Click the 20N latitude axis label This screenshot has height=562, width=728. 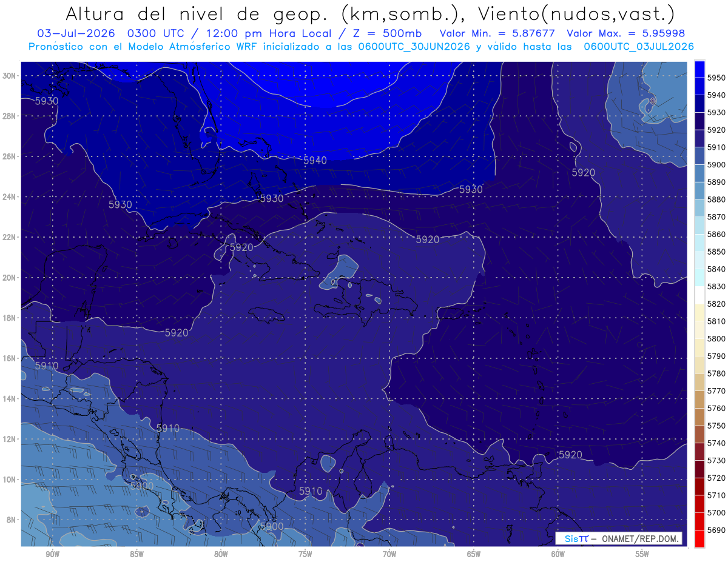tap(8, 278)
